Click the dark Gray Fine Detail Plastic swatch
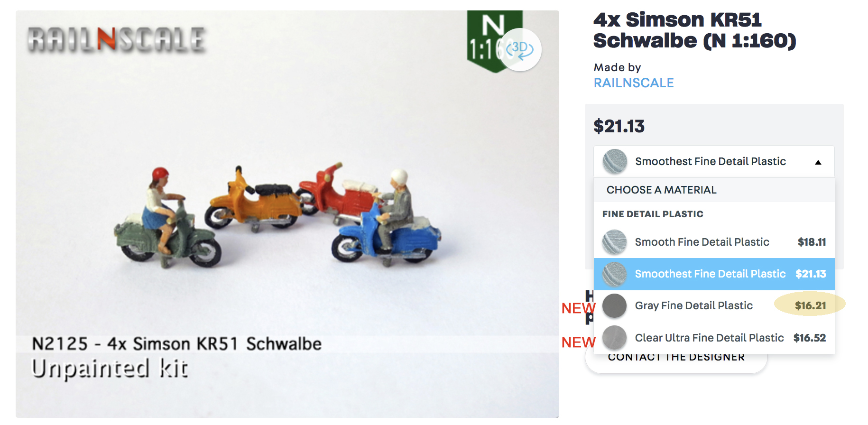The height and width of the screenshot is (425, 868). (x=614, y=306)
